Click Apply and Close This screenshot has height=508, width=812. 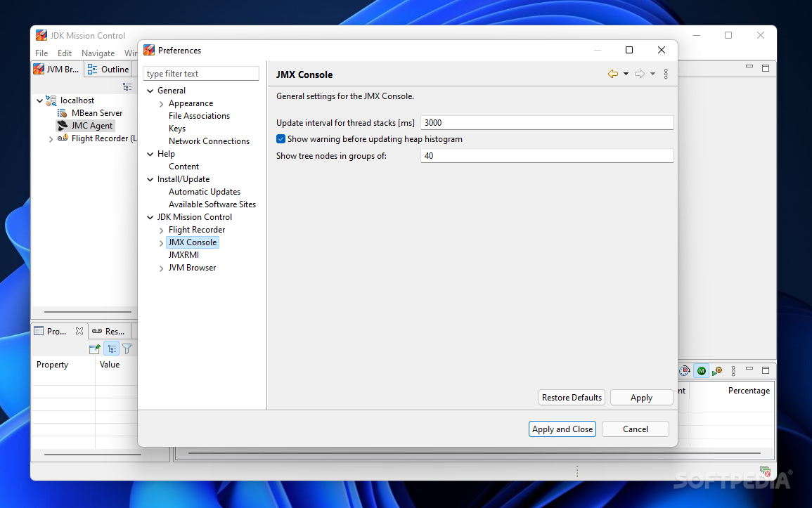point(562,429)
